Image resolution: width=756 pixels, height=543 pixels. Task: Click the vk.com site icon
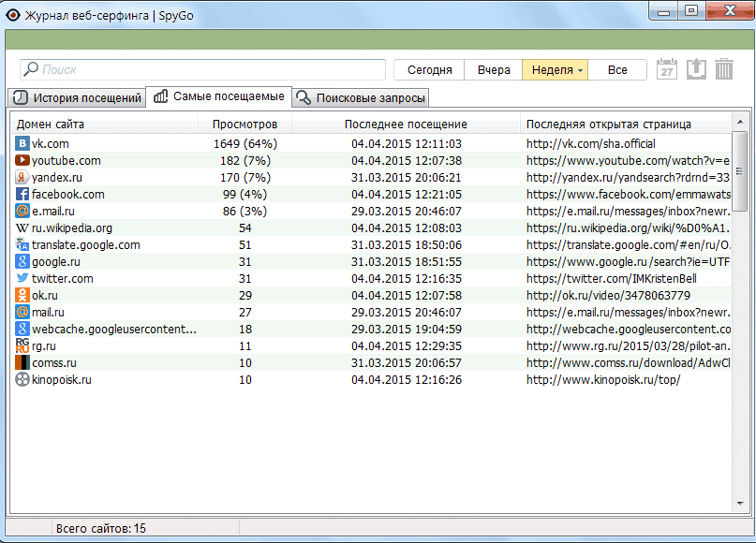click(x=22, y=144)
